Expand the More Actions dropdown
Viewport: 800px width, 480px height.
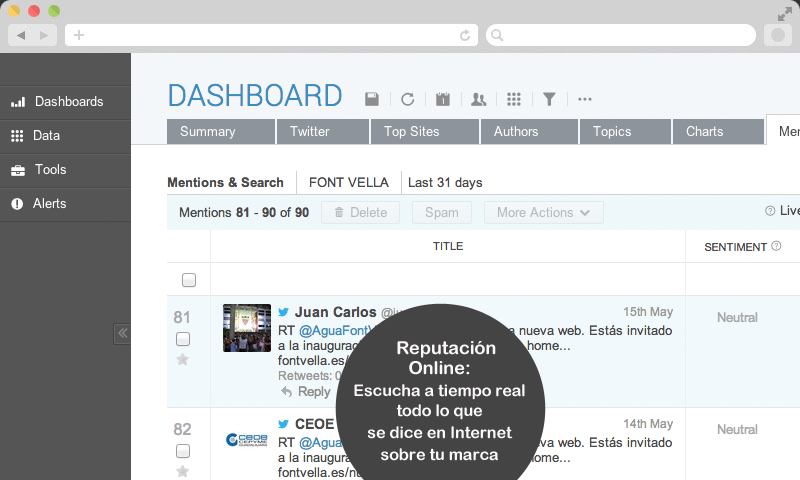pos(543,213)
